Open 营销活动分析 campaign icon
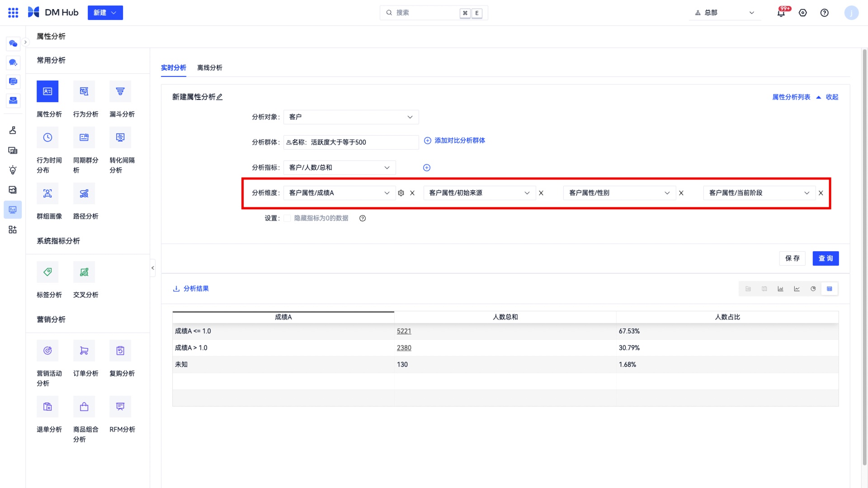The height and width of the screenshot is (488, 868). pos(47,351)
